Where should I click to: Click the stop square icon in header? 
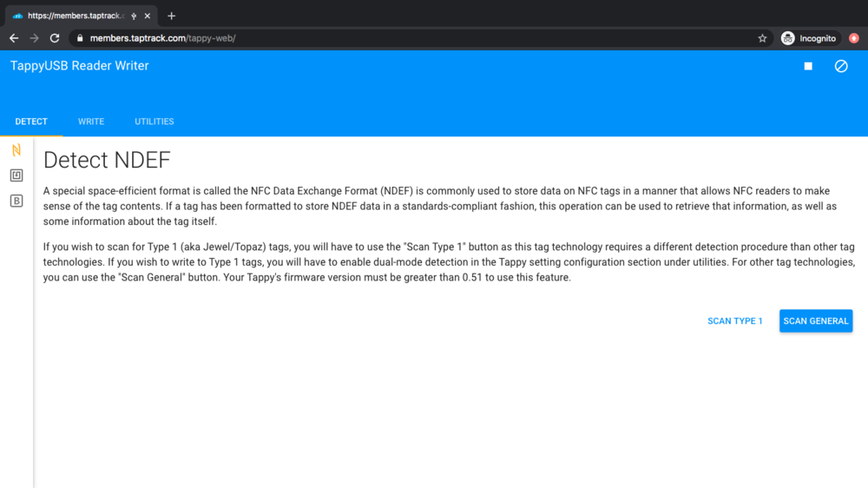[x=808, y=66]
